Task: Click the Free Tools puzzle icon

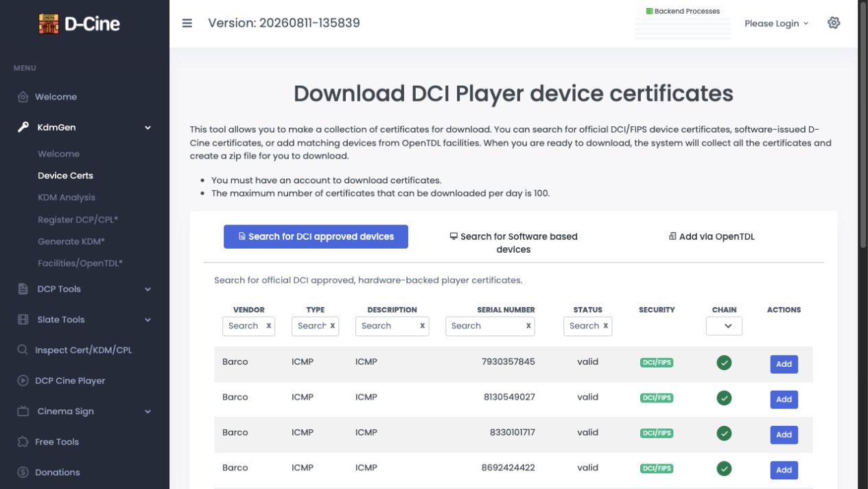Action: [x=23, y=442]
